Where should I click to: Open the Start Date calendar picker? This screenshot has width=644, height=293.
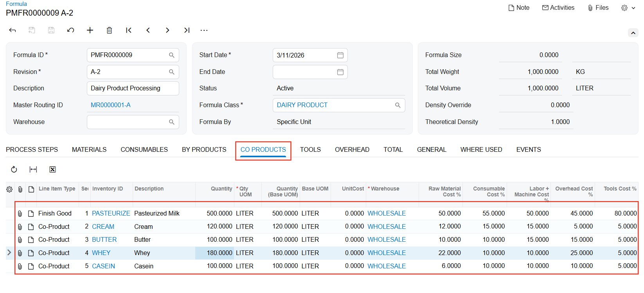tap(340, 55)
